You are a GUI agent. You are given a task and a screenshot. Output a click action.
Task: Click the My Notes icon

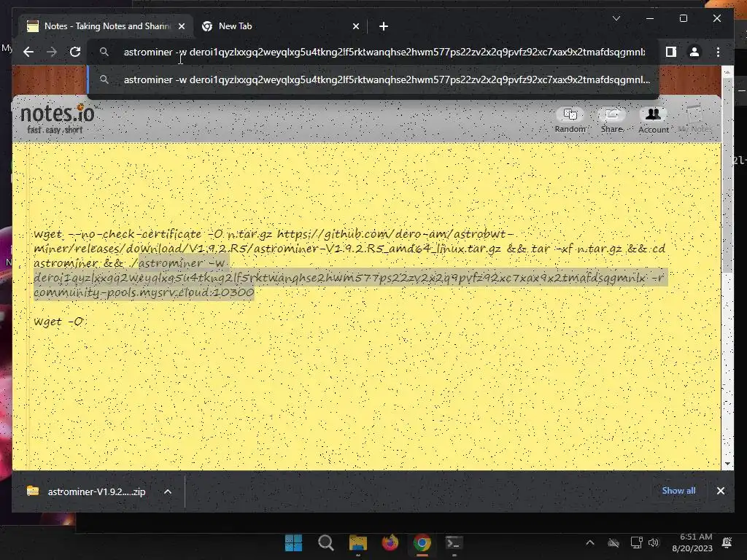(x=695, y=120)
